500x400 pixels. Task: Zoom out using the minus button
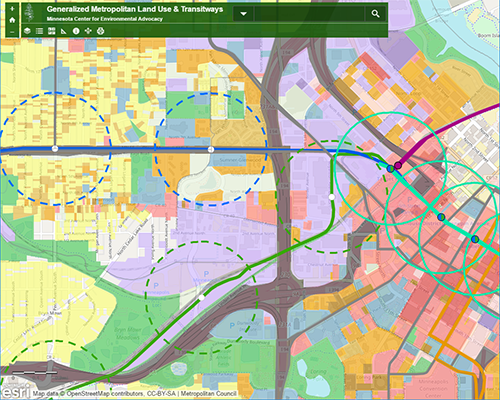click(12, 32)
